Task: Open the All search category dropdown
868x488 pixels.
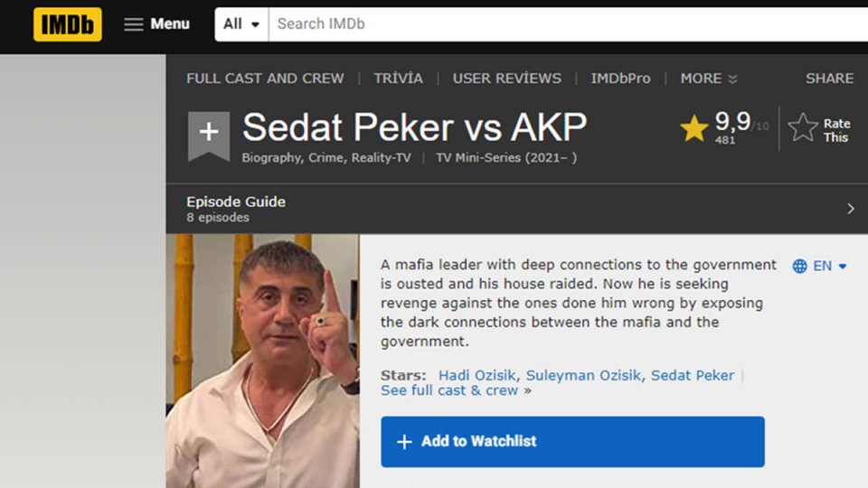Action: 241,24
